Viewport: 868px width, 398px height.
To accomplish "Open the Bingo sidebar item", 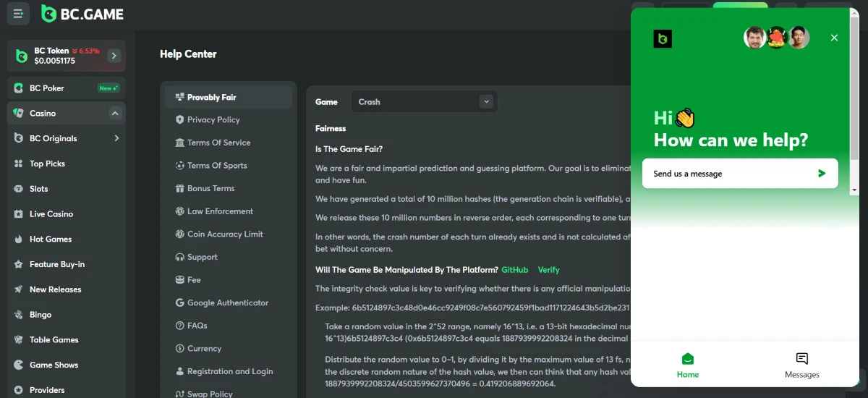I will click(x=40, y=315).
